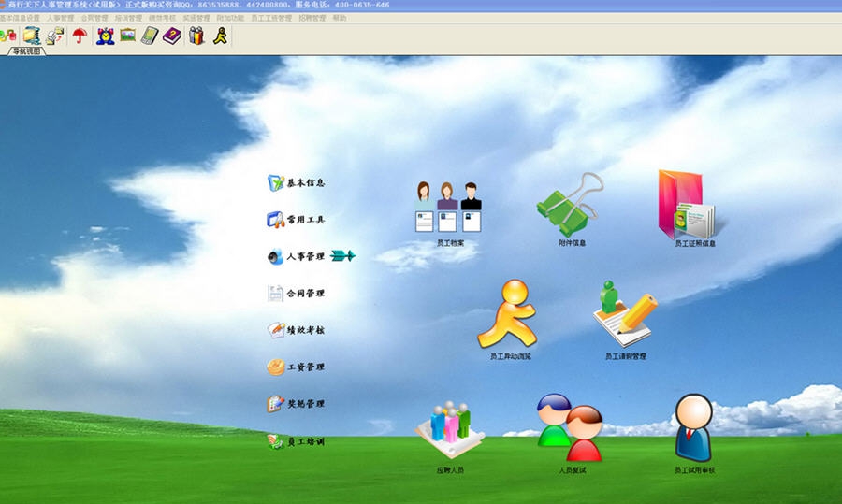Image resolution: width=842 pixels, height=504 pixels.
Task: Select 合同管理 in the navigation list
Action: point(297,294)
